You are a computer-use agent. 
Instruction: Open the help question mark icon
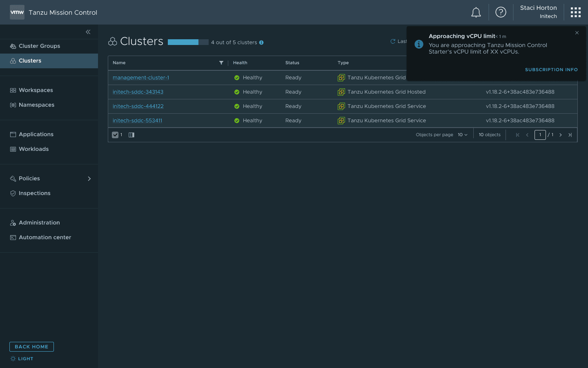[x=501, y=12]
